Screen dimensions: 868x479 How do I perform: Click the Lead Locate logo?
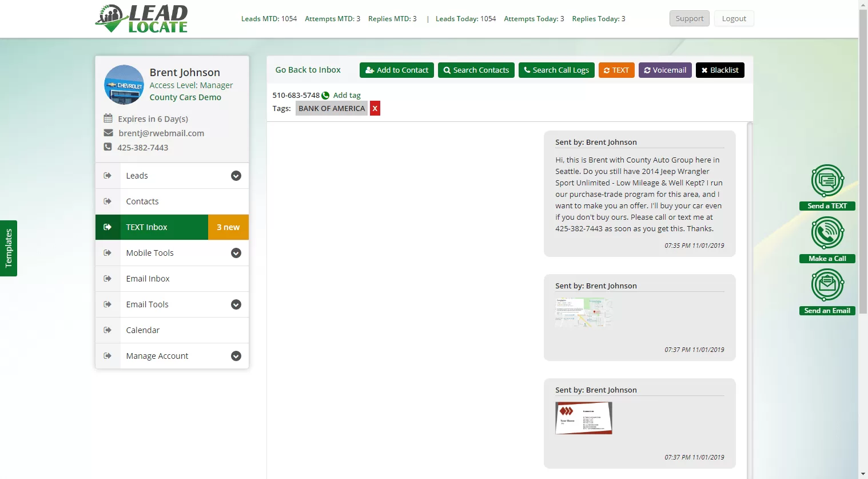(x=141, y=19)
